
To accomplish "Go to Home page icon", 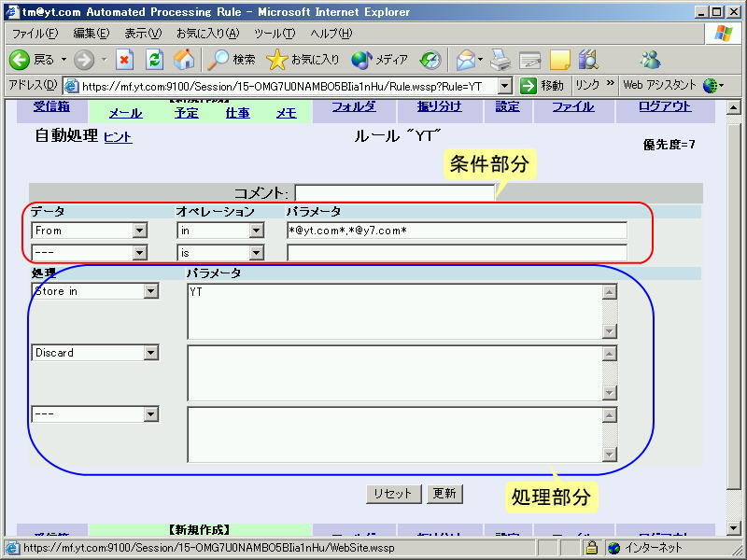I will pos(184,60).
